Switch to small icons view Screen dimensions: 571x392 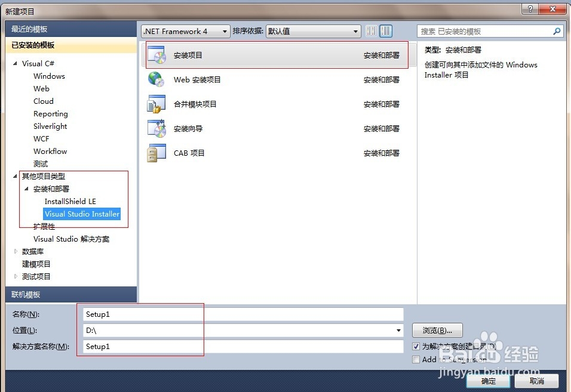coord(371,31)
